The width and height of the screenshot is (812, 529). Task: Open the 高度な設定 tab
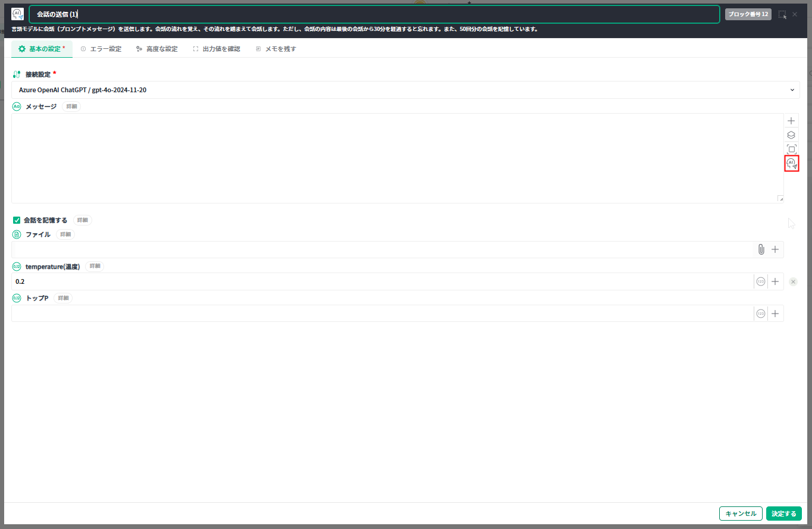tap(157, 49)
